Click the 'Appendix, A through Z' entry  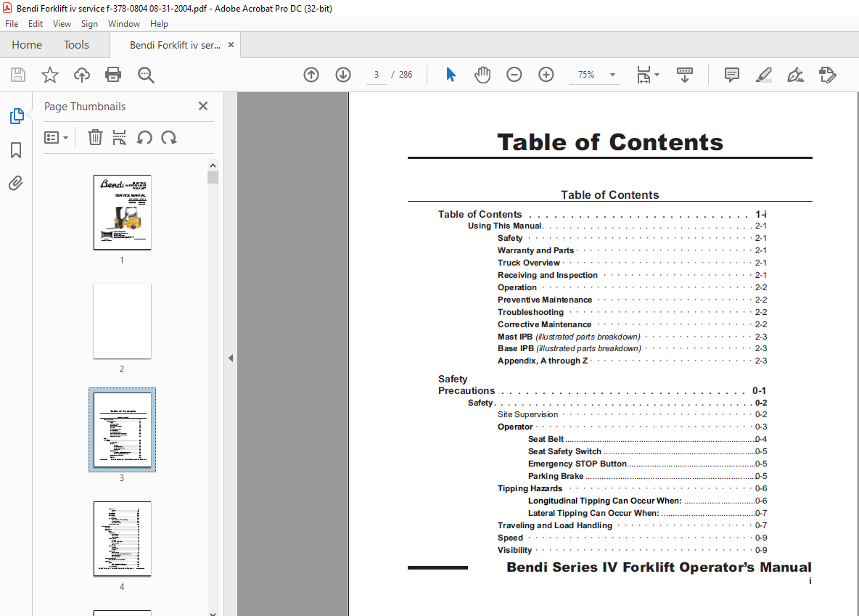543,361
